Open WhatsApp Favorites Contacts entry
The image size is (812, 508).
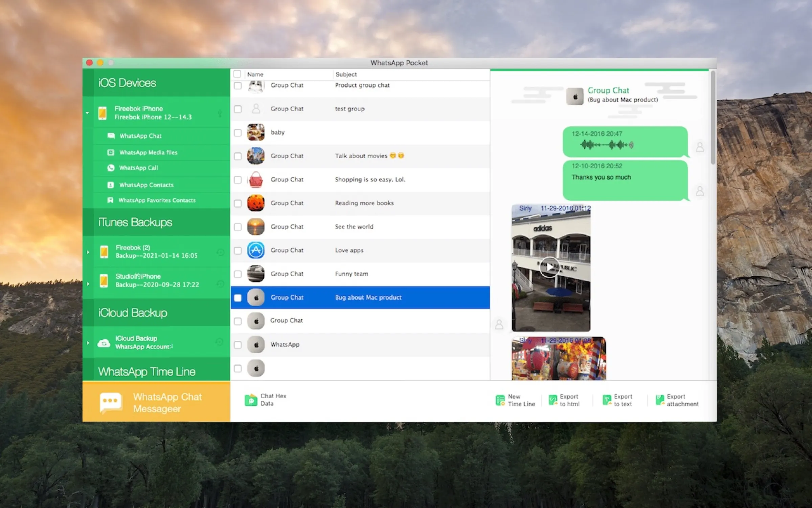157,200
